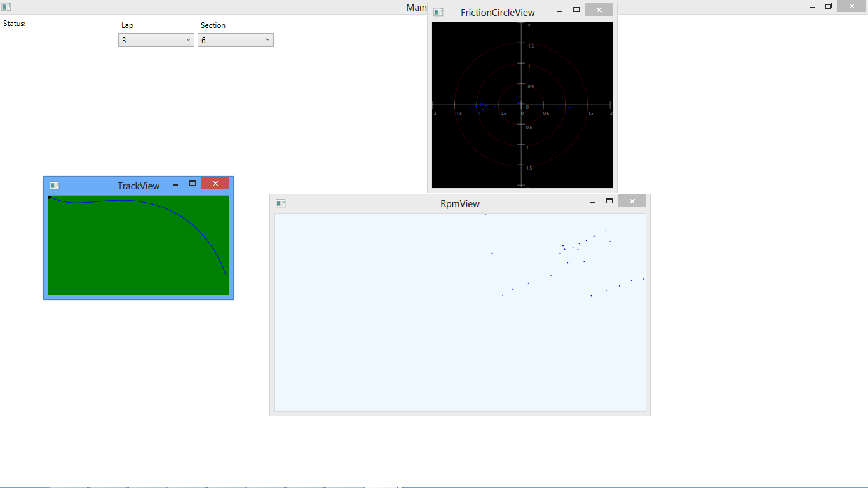Image resolution: width=868 pixels, height=488 pixels.
Task: Maximize the FrictionCircleView window
Action: (x=576, y=10)
